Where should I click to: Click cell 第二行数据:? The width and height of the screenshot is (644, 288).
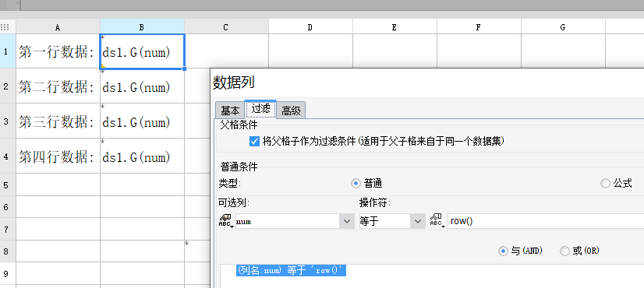pos(58,86)
